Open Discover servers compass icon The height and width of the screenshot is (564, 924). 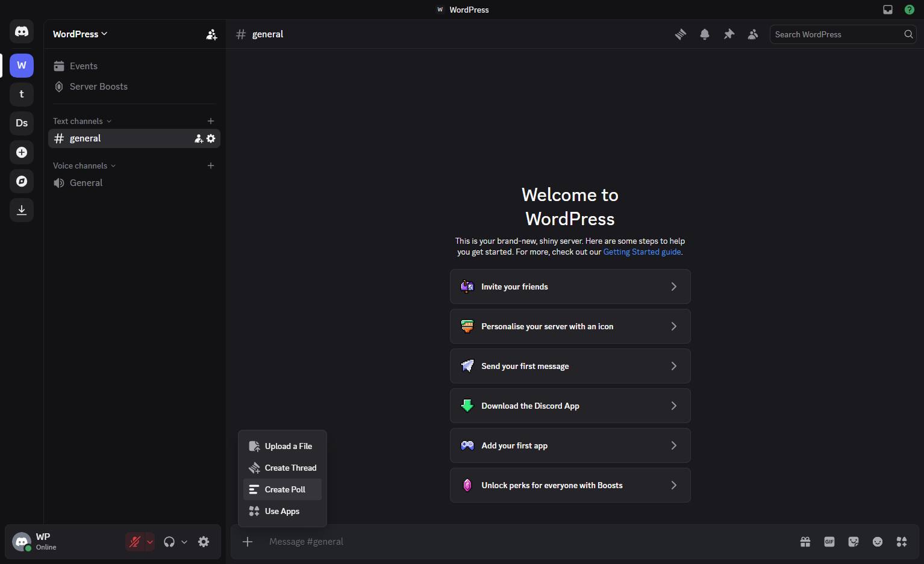click(22, 181)
